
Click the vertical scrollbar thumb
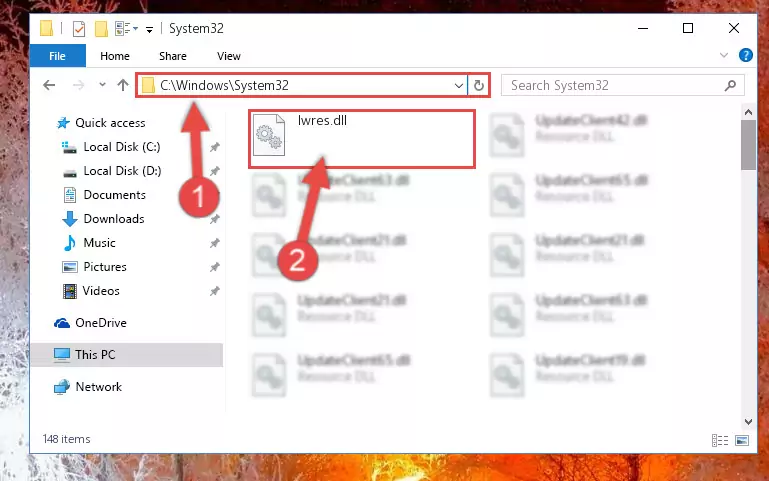coord(748,145)
